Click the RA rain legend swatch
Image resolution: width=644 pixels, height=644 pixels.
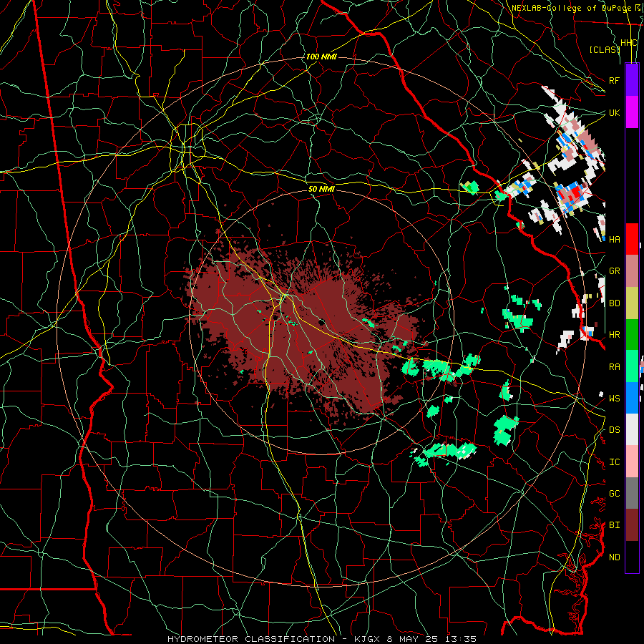click(632, 366)
